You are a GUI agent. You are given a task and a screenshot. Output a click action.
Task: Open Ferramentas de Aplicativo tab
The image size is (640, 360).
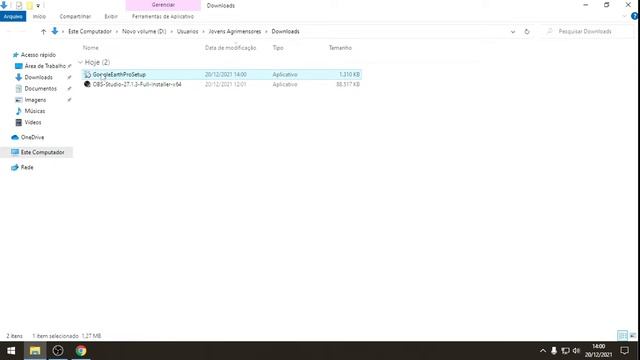pyautogui.click(x=162, y=16)
